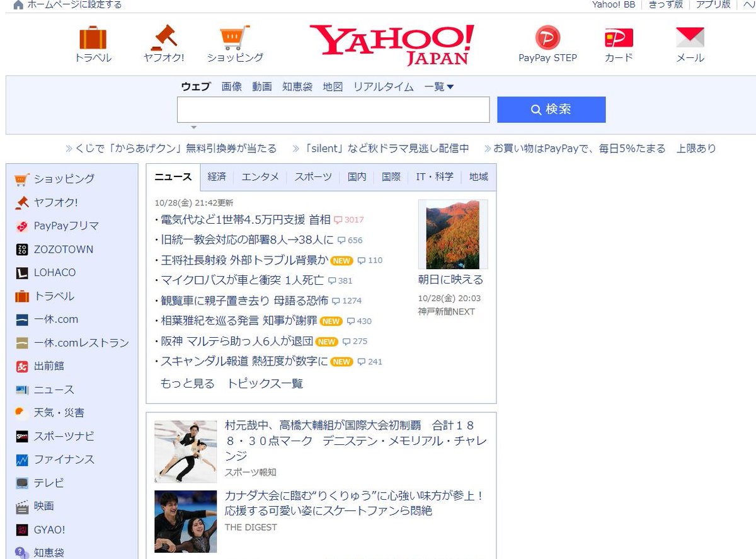This screenshot has width=756, height=559.
Task: Click sidebar スポーツナビ icon
Action: click(22, 436)
